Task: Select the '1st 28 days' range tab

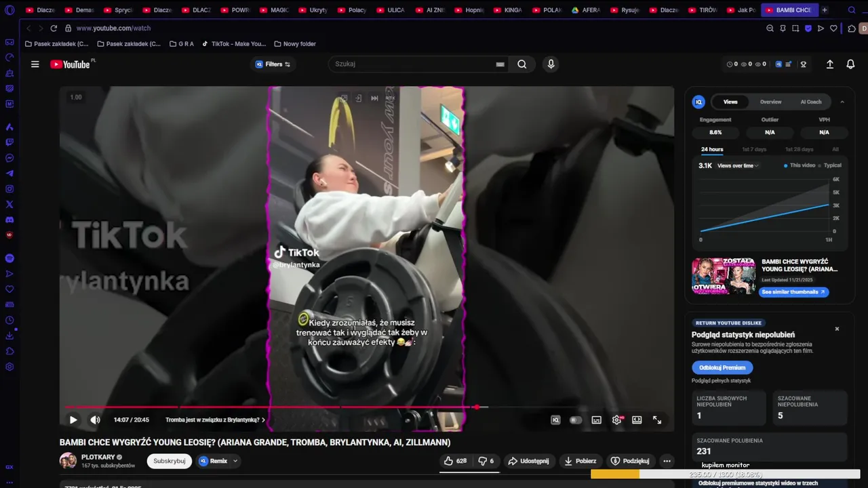Action: (x=799, y=149)
